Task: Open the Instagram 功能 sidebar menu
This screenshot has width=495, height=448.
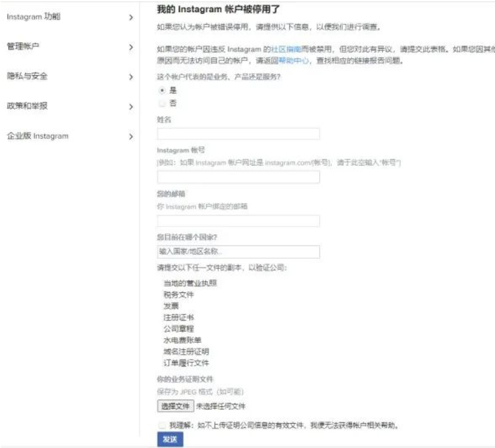Action: click(x=70, y=17)
